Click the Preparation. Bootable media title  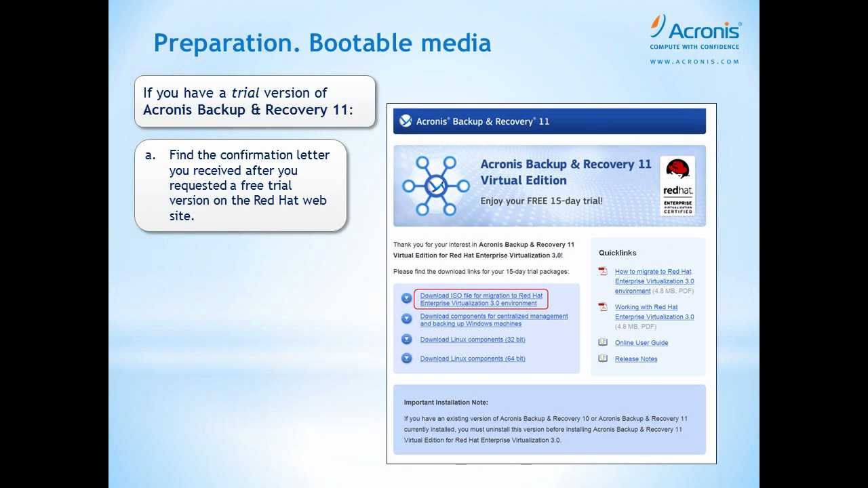[322, 43]
